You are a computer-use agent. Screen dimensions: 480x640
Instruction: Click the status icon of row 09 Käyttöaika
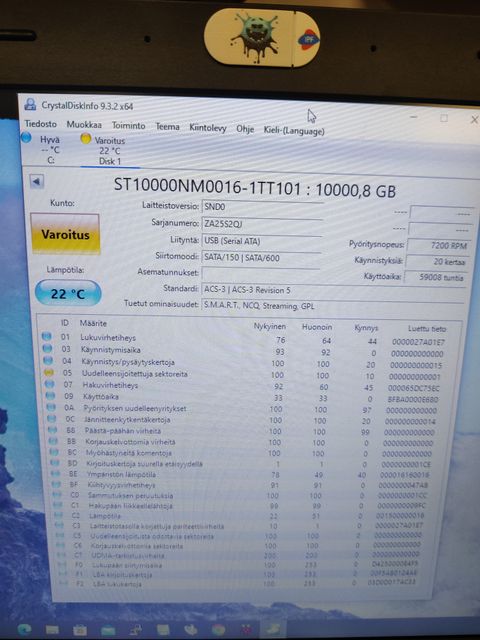click(51, 396)
